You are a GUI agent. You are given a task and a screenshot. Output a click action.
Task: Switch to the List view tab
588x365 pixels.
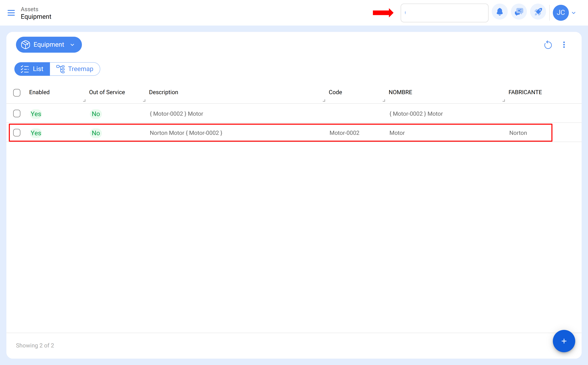[32, 69]
